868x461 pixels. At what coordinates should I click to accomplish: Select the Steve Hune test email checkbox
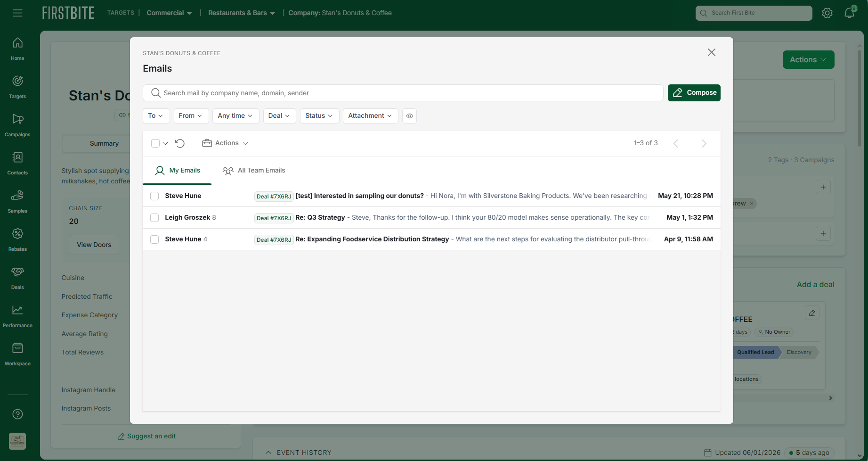click(154, 196)
